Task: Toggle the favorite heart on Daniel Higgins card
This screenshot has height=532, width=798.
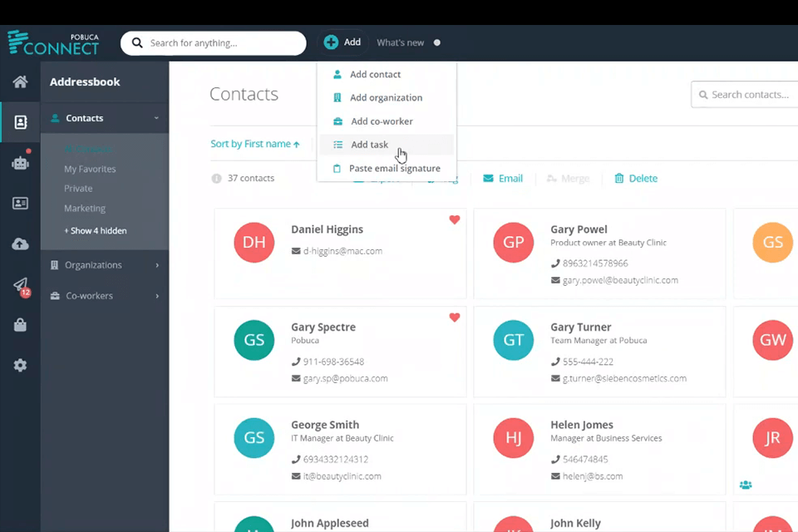Action: tap(454, 219)
